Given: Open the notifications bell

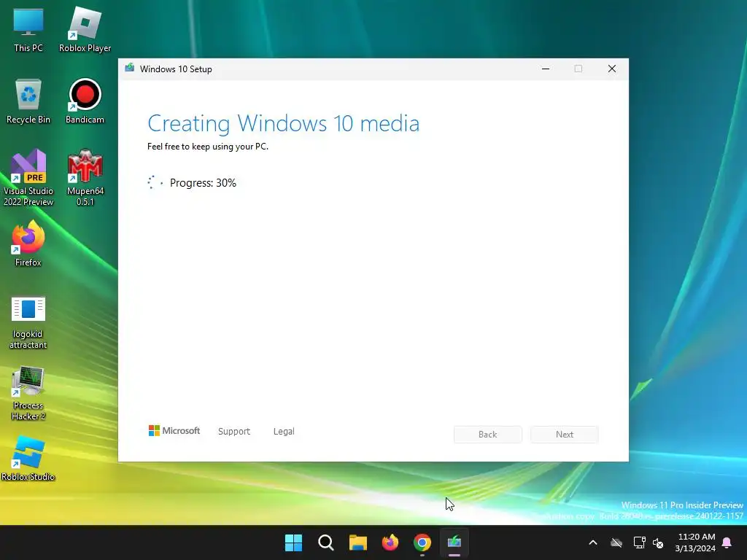Looking at the screenshot, I should [x=727, y=542].
